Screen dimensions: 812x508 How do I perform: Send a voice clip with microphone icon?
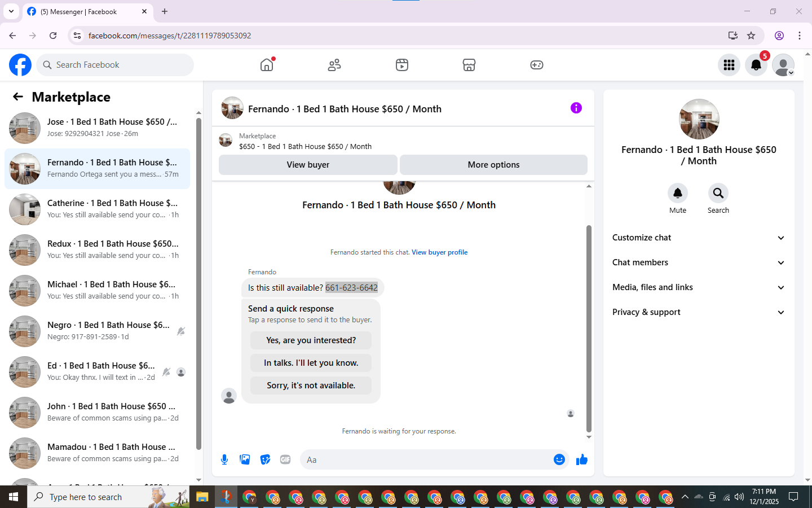[224, 459]
